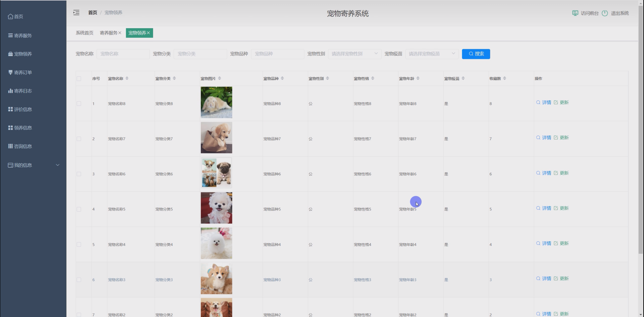The image size is (644, 317).
Task: Click the 咨询信息 sidebar icon
Action: pyautogui.click(x=10, y=146)
